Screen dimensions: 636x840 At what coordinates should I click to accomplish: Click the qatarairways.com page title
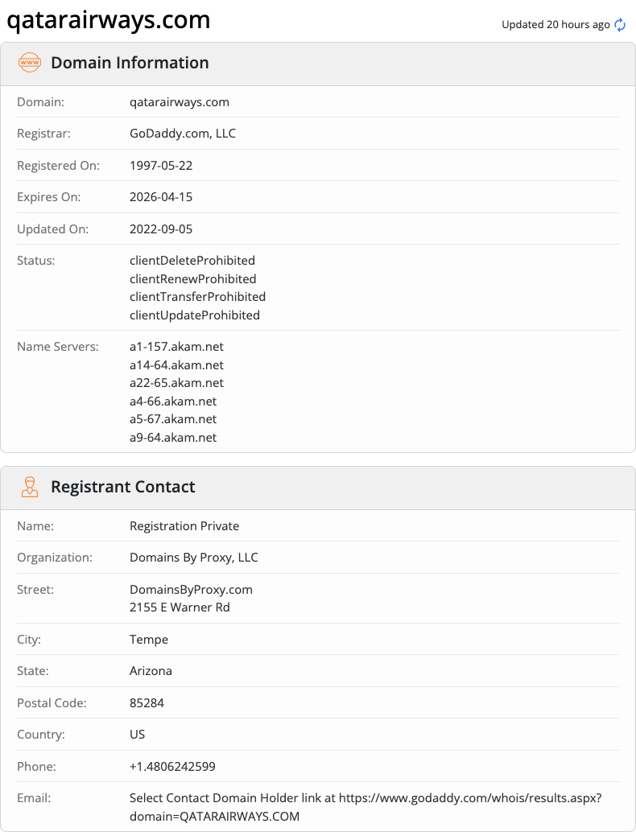pyautogui.click(x=108, y=20)
